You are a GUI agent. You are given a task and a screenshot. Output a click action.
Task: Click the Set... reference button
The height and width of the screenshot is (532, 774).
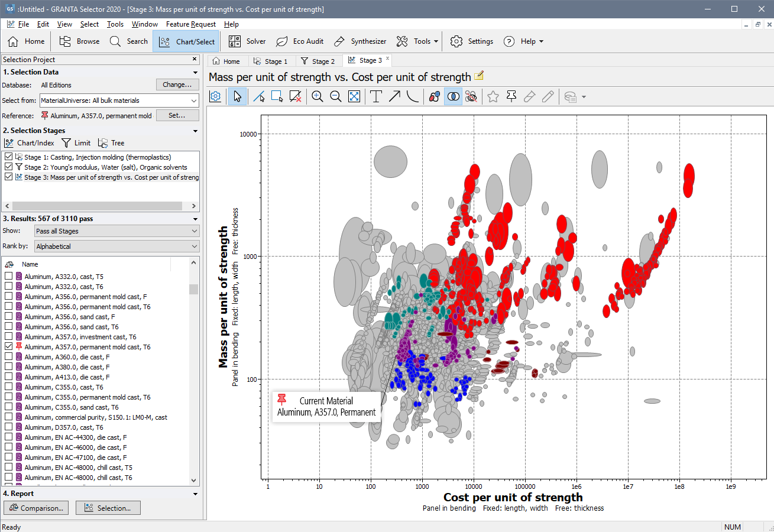177,115
